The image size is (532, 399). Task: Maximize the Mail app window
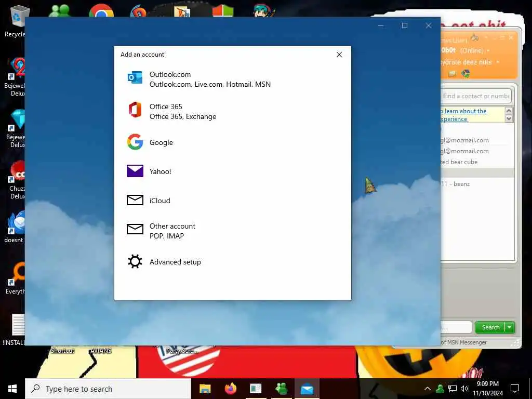point(404,25)
